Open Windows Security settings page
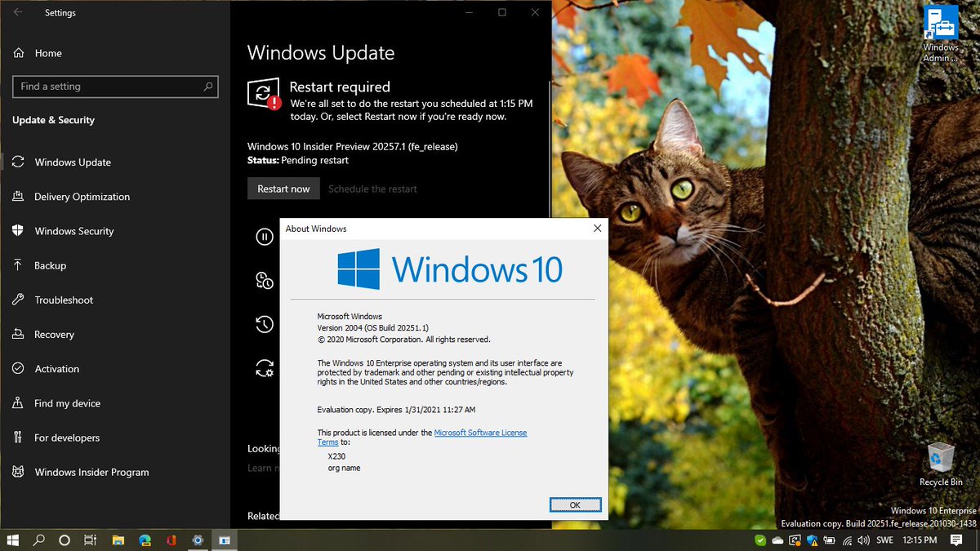Image resolution: width=980 pixels, height=551 pixels. point(115,231)
